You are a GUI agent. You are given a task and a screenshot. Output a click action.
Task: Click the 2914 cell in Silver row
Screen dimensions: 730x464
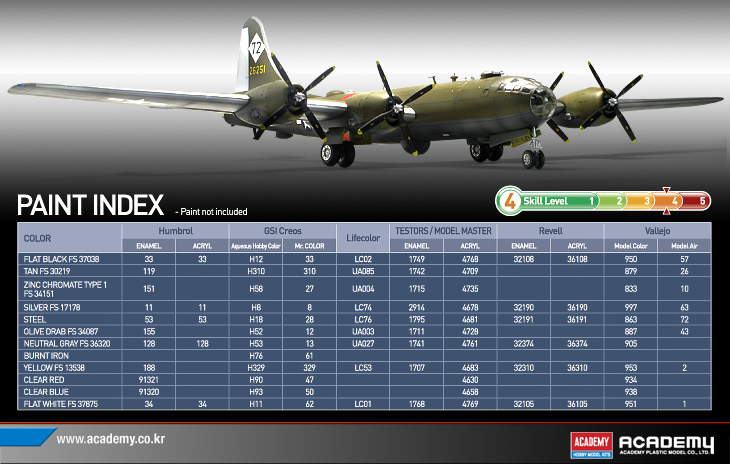pos(417,307)
